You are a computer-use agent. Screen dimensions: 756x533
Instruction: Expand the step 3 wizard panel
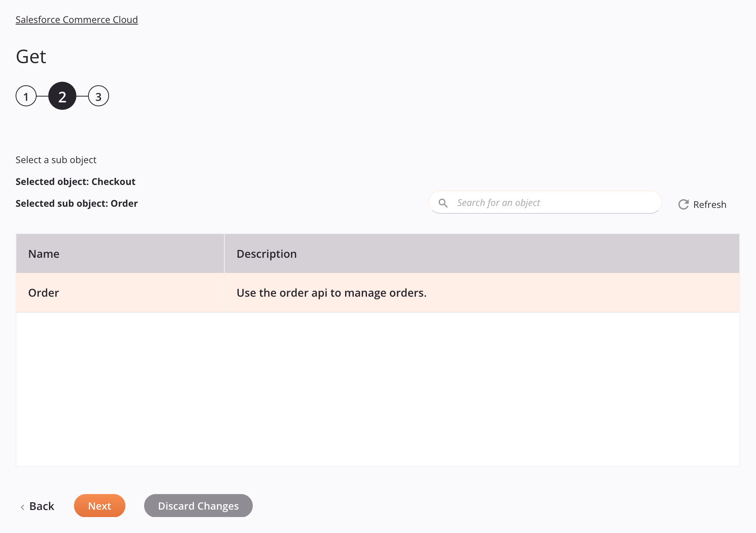click(x=97, y=96)
